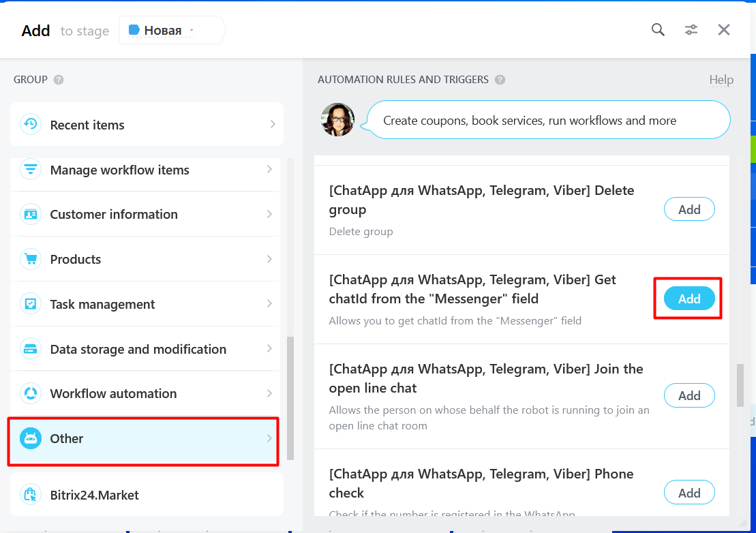Open the Help link
The width and height of the screenshot is (756, 533).
721,80
